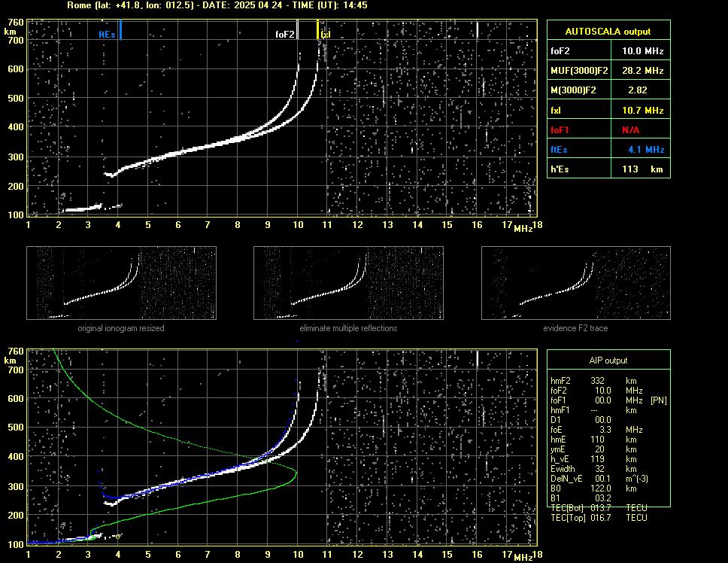Click the h_vE 119 km row

tap(594, 459)
